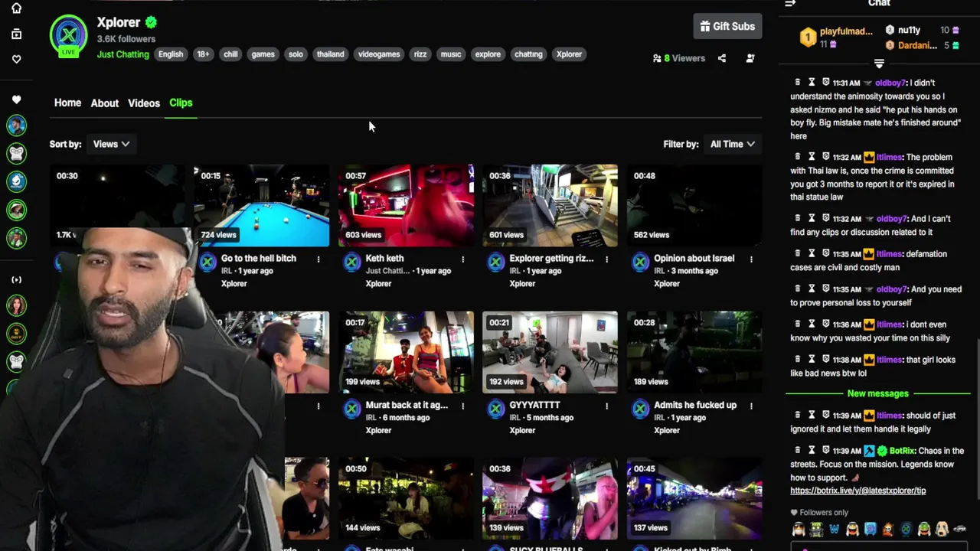Open the first followed channel avatar in sidebar

point(16,126)
